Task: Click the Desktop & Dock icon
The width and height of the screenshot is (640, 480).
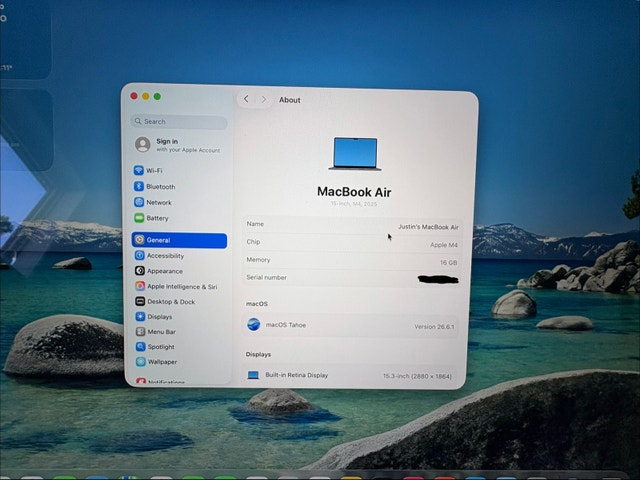Action: [140, 301]
